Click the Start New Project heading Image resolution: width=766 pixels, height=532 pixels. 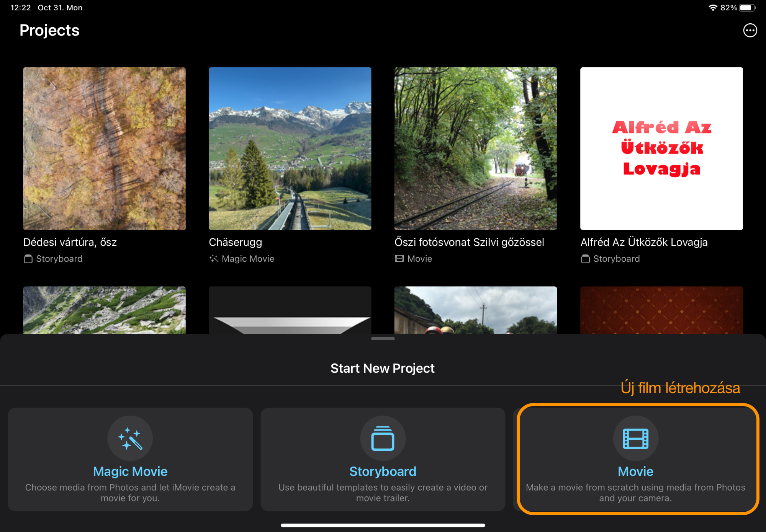383,368
